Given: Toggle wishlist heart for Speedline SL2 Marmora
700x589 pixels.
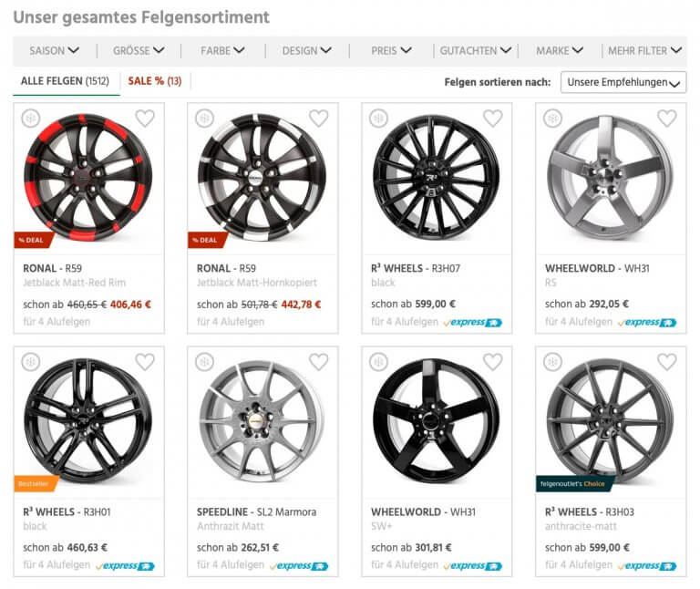Looking at the screenshot, I should [x=318, y=362].
